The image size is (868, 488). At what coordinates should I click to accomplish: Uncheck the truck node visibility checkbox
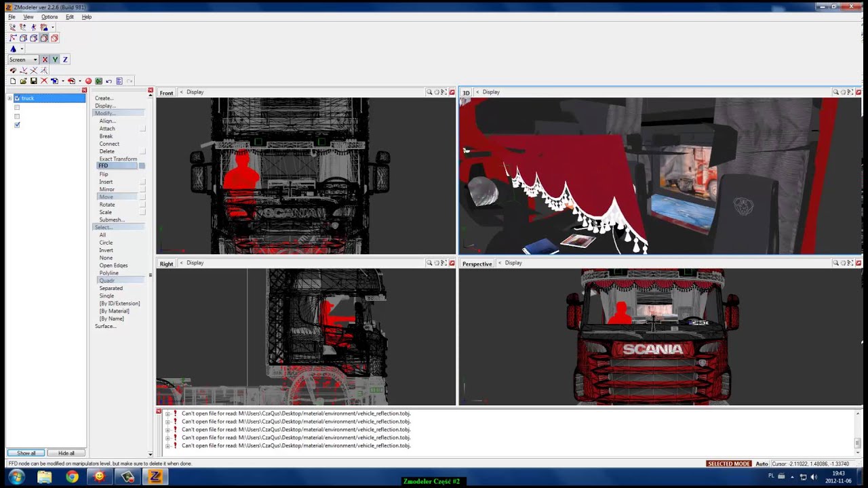(x=17, y=98)
